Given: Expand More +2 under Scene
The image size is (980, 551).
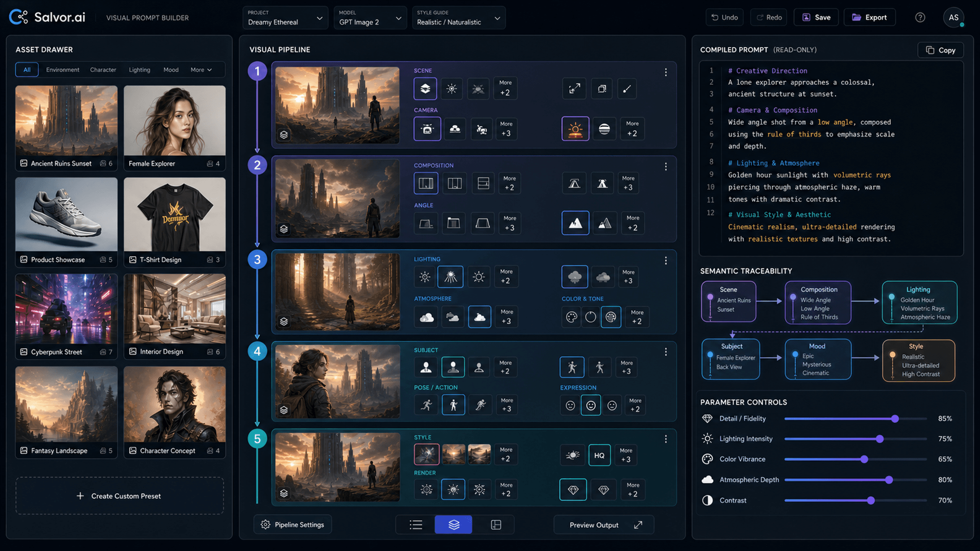Looking at the screenshot, I should point(505,88).
